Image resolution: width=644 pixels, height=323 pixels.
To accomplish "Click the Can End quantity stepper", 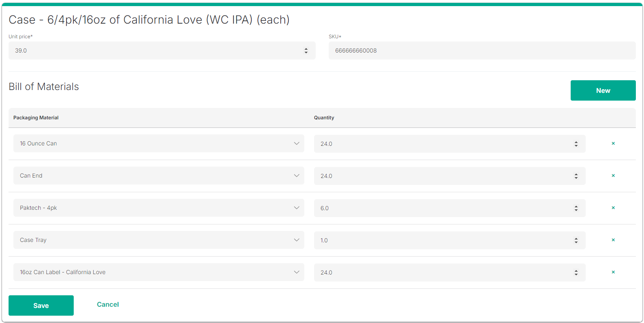I will (576, 176).
